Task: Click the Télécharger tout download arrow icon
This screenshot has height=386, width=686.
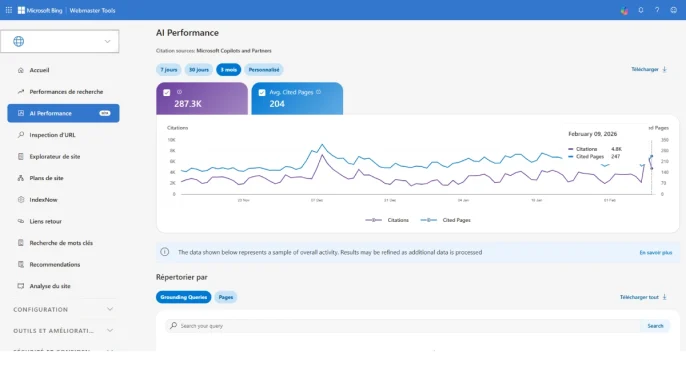Action: tap(665, 297)
